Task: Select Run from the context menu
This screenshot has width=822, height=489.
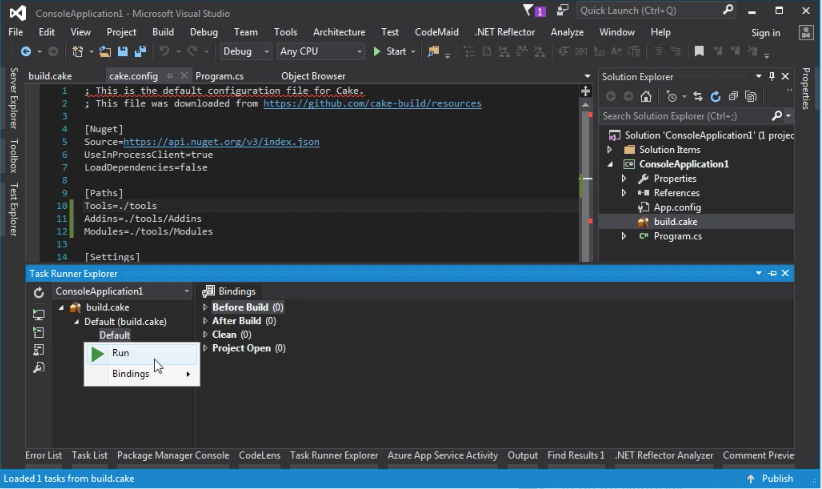Action: pyautogui.click(x=141, y=354)
